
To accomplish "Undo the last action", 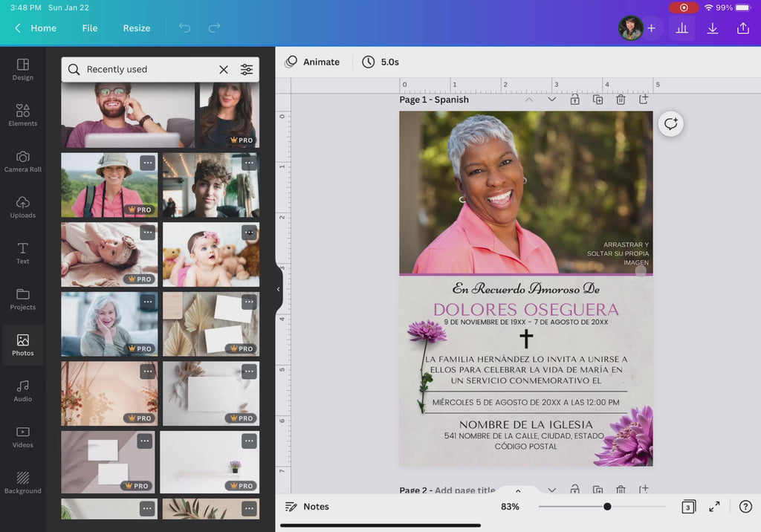I will click(184, 28).
